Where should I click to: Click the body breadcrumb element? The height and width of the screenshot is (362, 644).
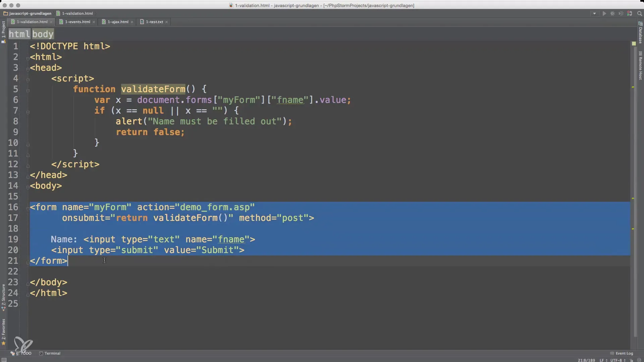click(x=43, y=34)
